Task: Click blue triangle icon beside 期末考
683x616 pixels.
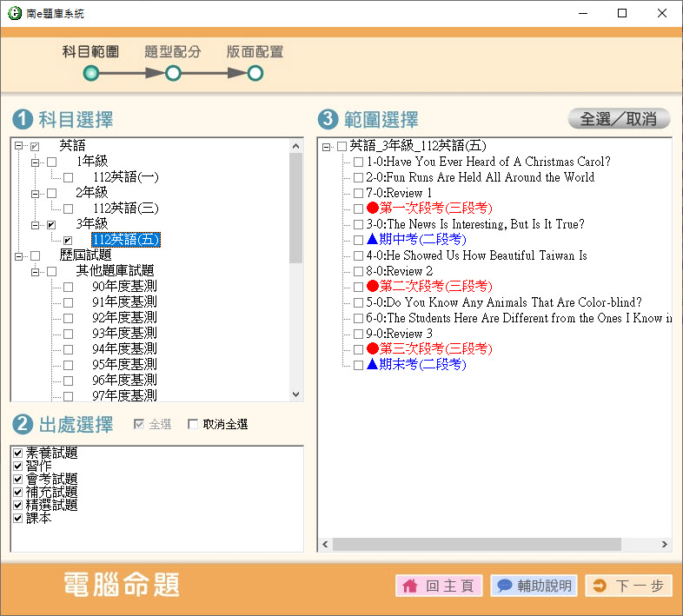Action: 373,365
